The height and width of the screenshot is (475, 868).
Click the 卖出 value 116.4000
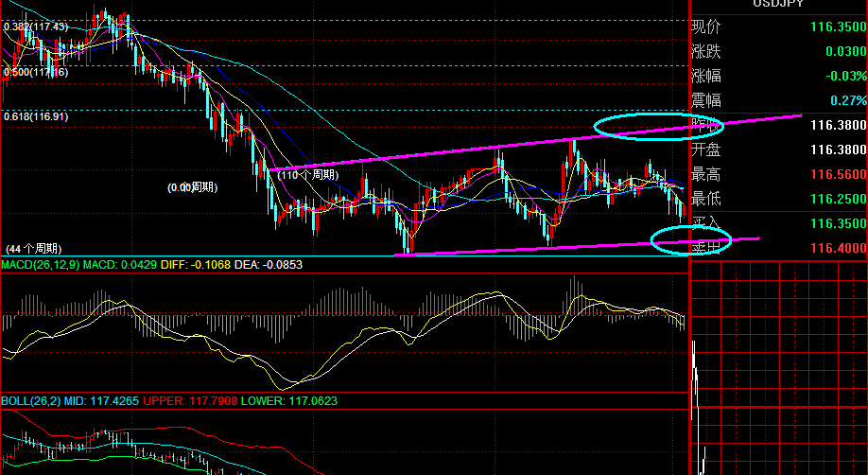click(x=838, y=248)
